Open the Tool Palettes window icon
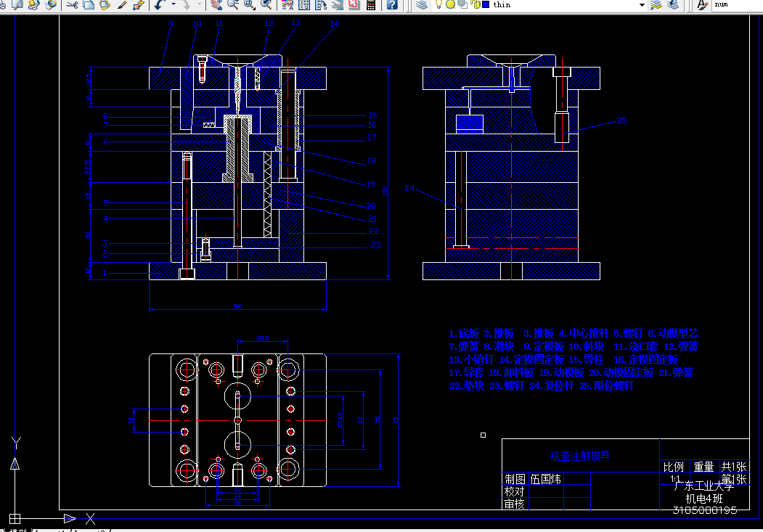Image resolution: width=763 pixels, height=532 pixels. pos(321,5)
